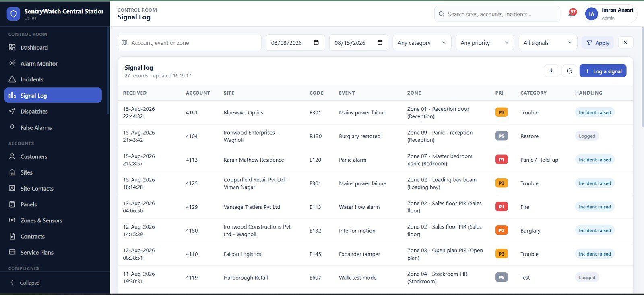This screenshot has width=644, height=295.
Task: Click the HANDLING column header
Action: pyautogui.click(x=588, y=93)
